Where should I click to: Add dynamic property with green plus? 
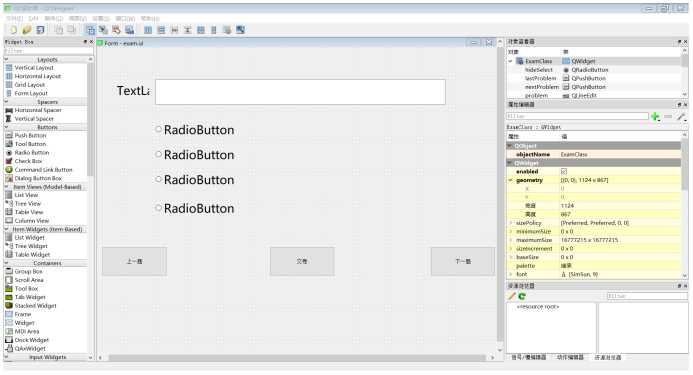click(x=655, y=117)
